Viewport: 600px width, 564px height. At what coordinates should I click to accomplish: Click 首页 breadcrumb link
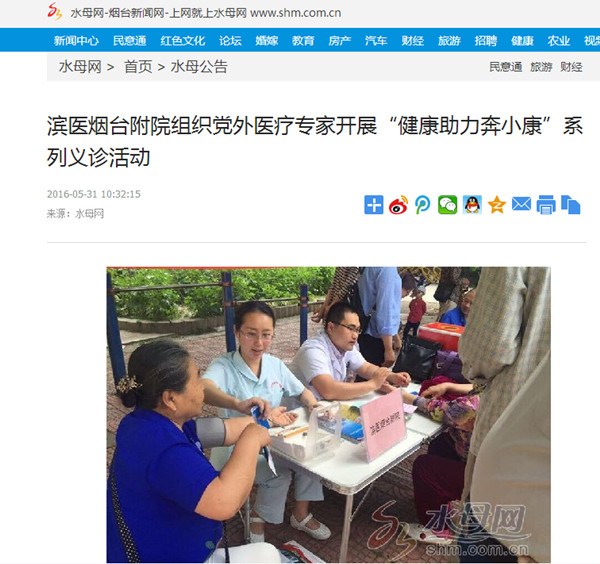(x=138, y=67)
